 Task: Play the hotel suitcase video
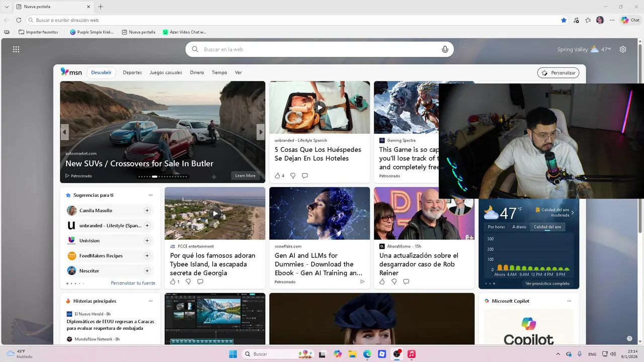tap(319, 108)
